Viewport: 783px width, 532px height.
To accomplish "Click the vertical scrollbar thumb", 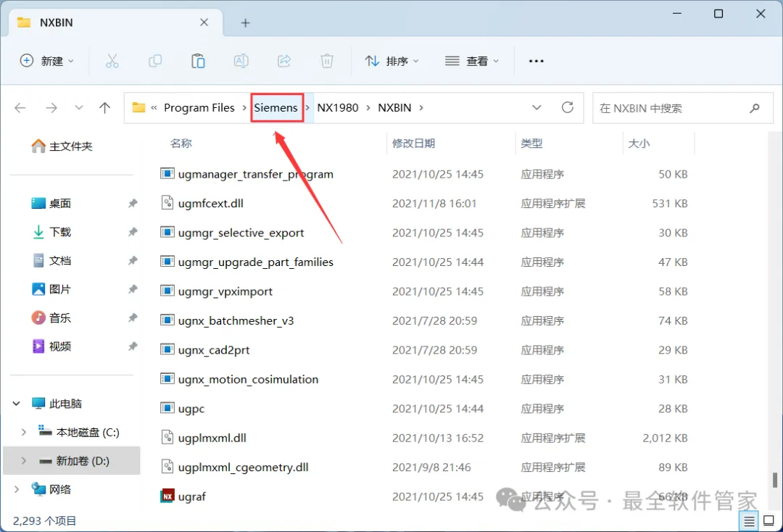I will point(774,480).
